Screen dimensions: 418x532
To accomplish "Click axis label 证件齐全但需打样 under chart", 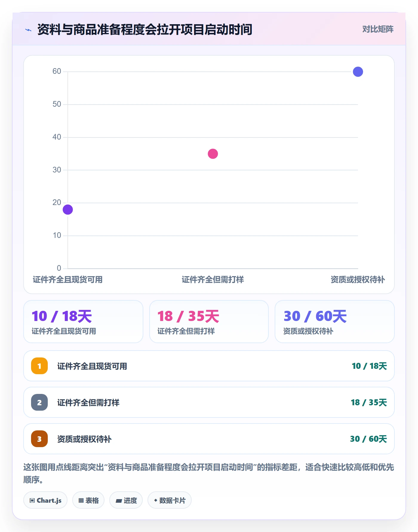I will click(213, 280).
